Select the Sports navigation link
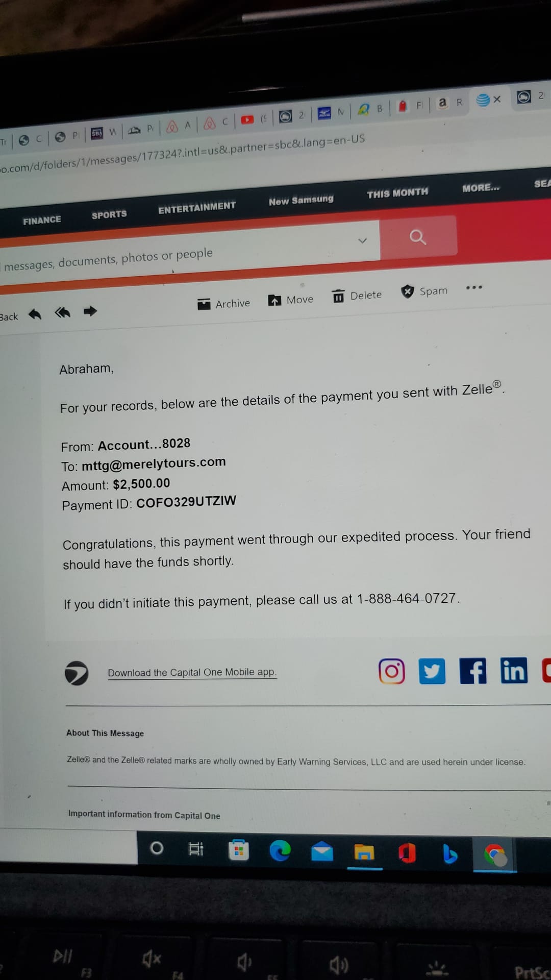Screen dimensions: 551x980 click(109, 215)
